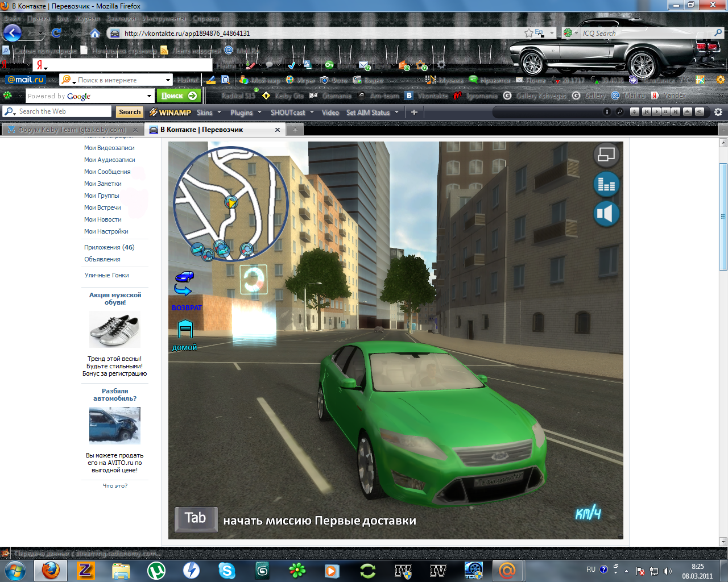The width and height of the screenshot is (728, 582).
Task: Open Уличные Гонки link
Action: click(107, 275)
